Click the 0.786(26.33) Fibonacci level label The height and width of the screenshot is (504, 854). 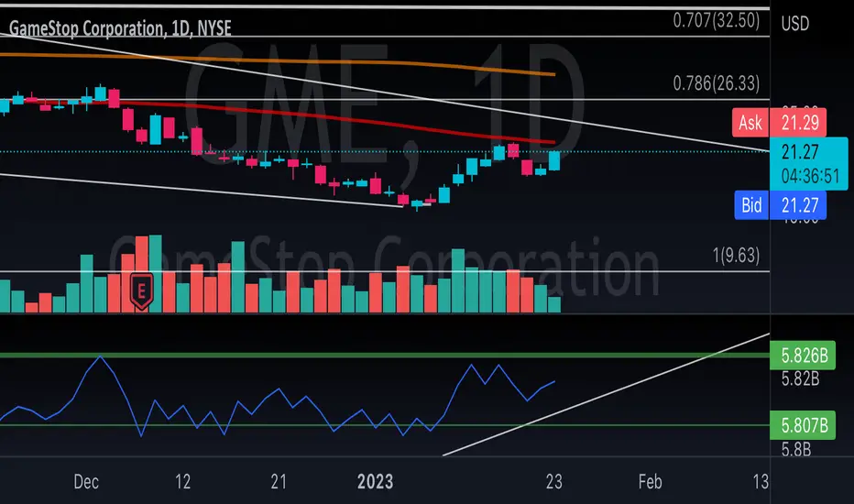[x=717, y=83]
